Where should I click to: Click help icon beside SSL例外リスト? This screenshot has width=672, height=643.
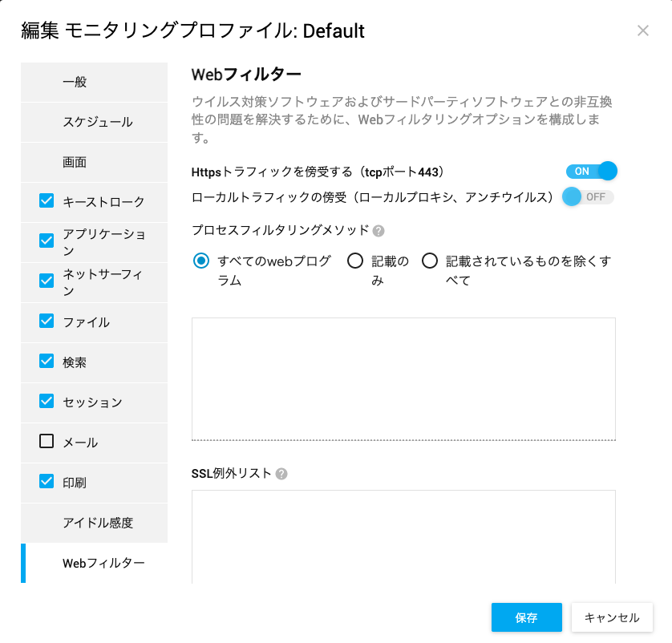281,474
